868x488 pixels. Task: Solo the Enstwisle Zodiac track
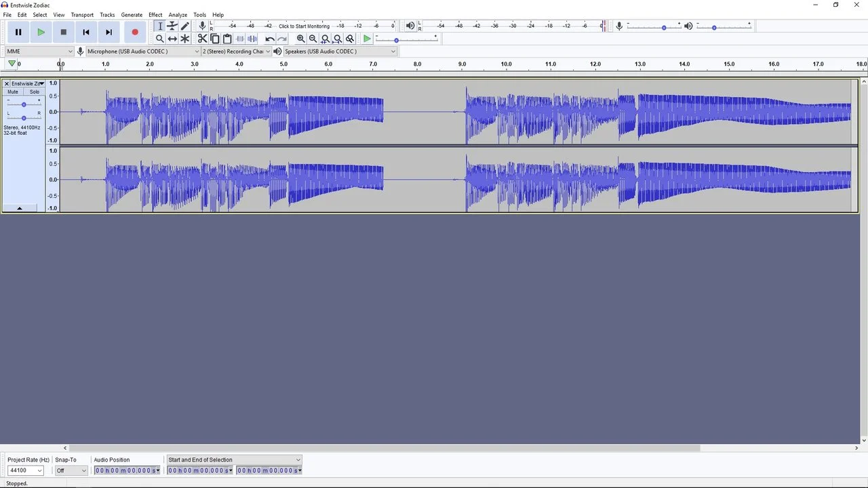pyautogui.click(x=34, y=91)
